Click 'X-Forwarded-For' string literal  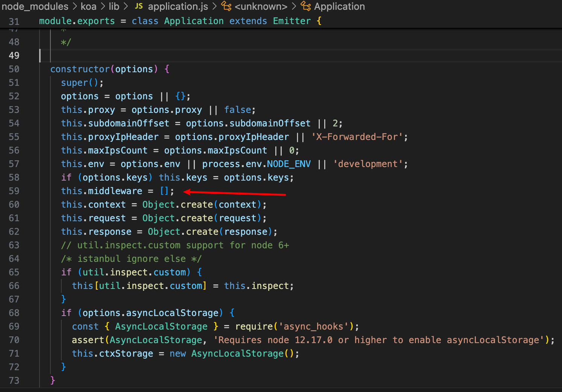357,137
